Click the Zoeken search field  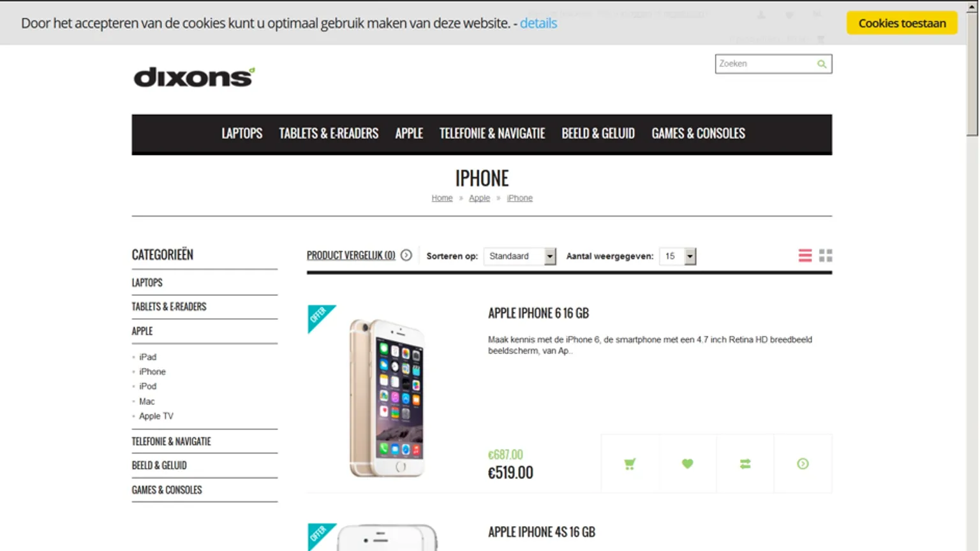pos(766,64)
